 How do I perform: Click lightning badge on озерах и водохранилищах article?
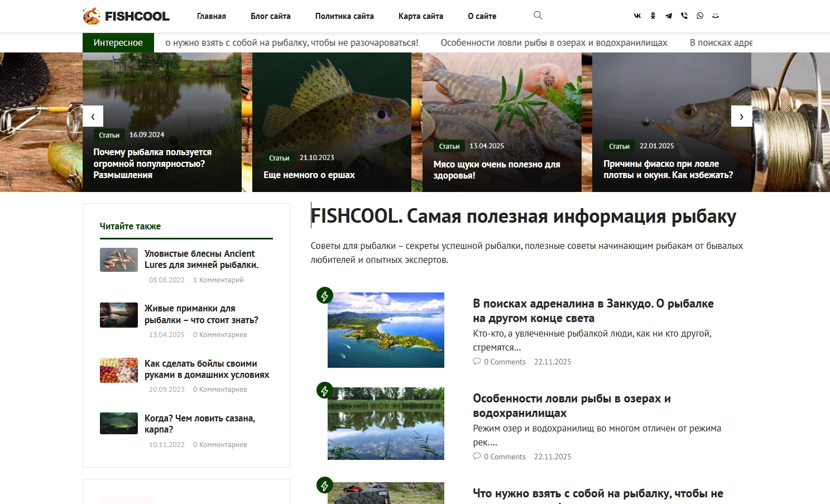coord(325,390)
